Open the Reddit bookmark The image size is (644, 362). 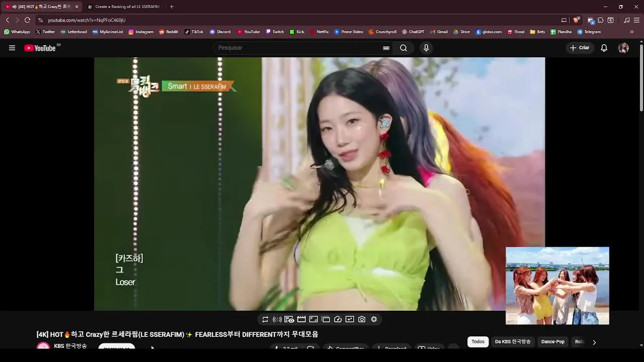[169, 32]
